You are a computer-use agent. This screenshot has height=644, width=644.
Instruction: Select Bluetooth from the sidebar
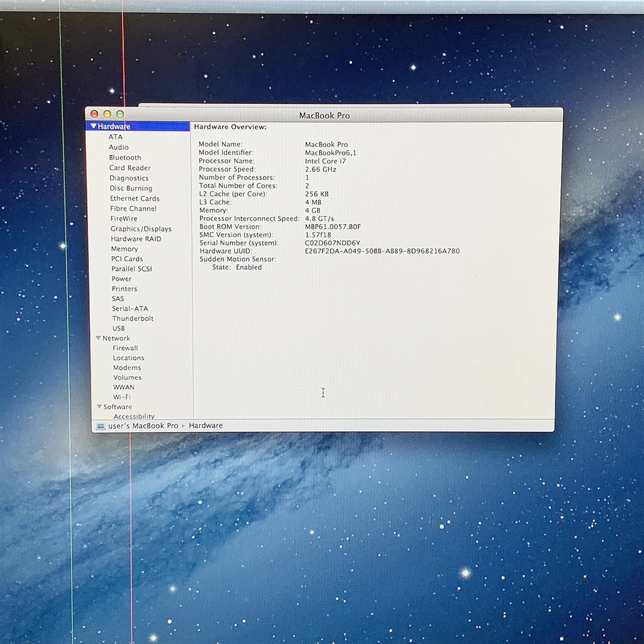pyautogui.click(x=125, y=157)
